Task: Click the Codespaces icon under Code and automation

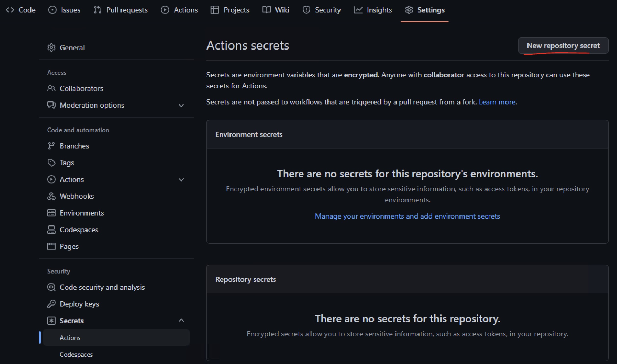Action: tap(51, 230)
